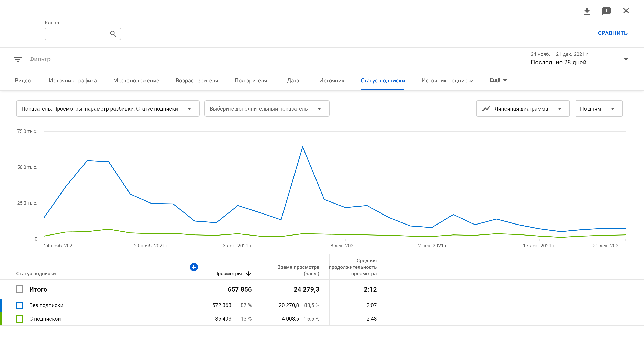Image resolution: width=644 pixels, height=344 pixels.
Task: Switch to the Источник подписки tab
Action: pyautogui.click(x=447, y=81)
